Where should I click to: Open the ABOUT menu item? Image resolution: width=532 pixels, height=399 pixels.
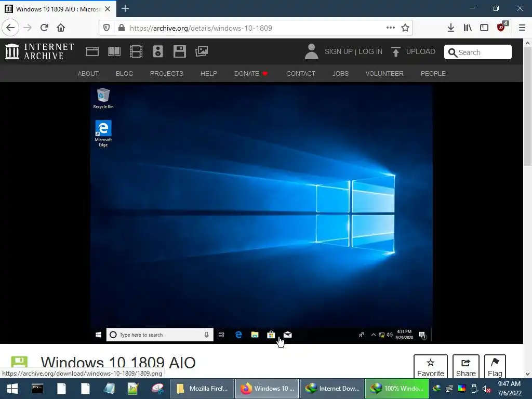tap(88, 74)
